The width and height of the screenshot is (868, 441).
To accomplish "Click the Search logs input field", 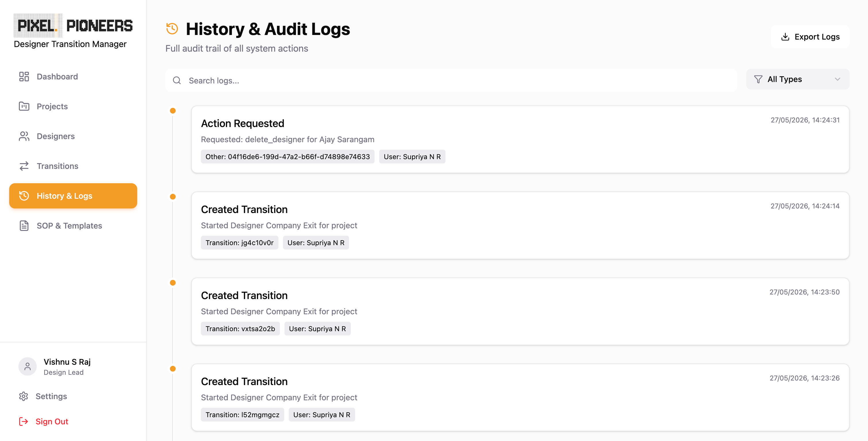I will 451,81.
